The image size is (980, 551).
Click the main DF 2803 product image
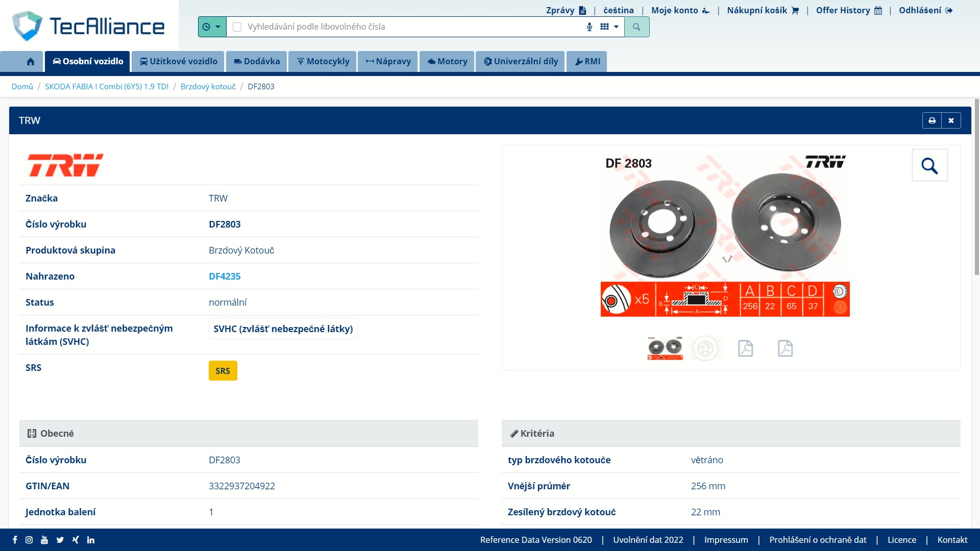pyautogui.click(x=725, y=235)
